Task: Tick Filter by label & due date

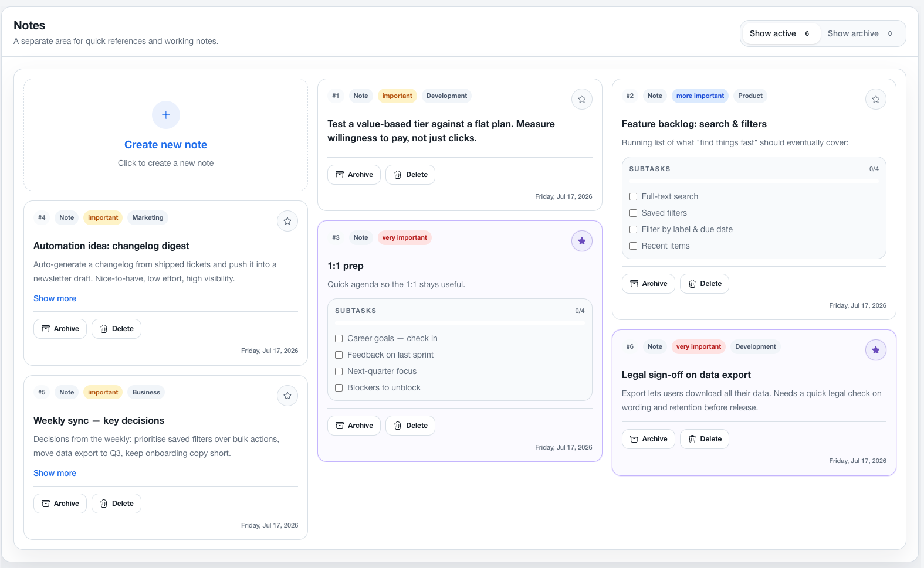Action: point(633,230)
